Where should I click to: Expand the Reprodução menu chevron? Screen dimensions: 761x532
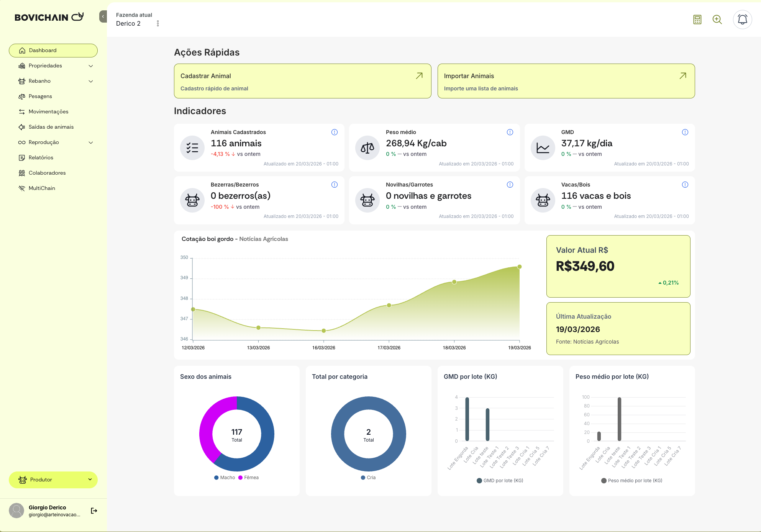click(91, 142)
